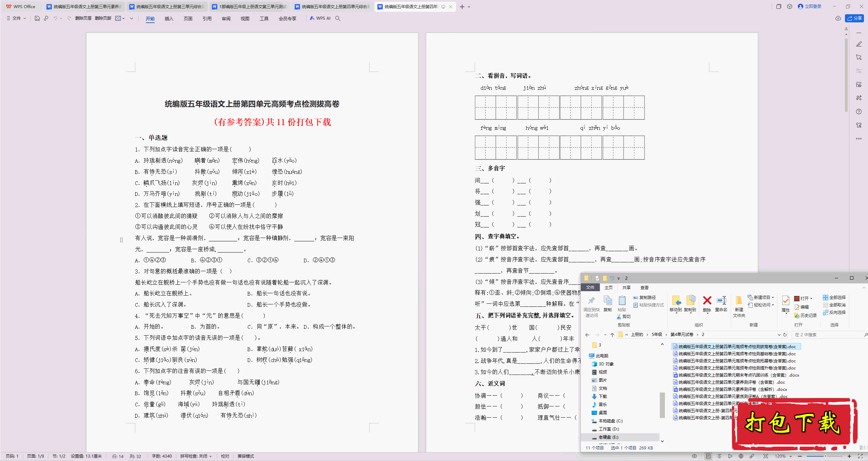Toggle writing mode pen icon in status bar
Image resolution: width=868 pixels, height=461 pixels.
tap(752, 456)
